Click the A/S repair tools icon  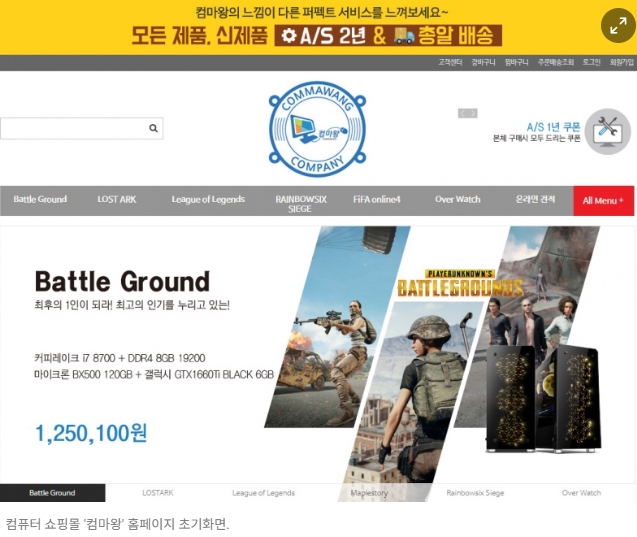click(x=608, y=131)
